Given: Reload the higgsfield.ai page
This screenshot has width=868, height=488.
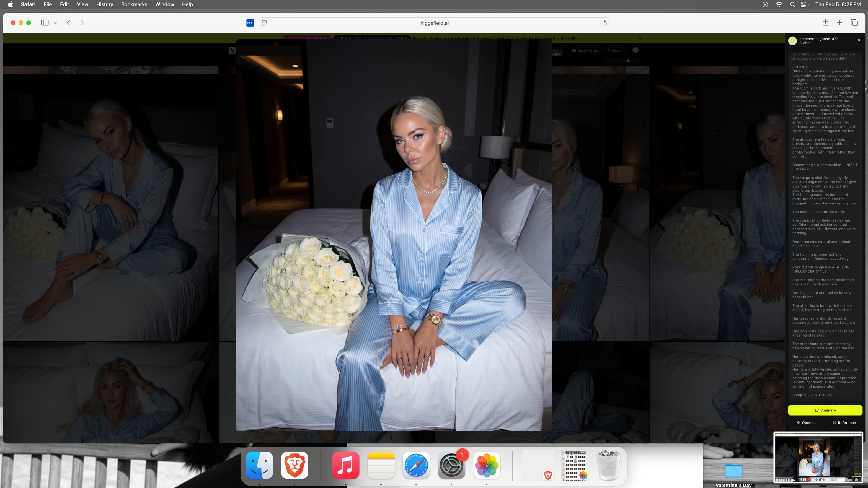Looking at the screenshot, I should point(604,23).
